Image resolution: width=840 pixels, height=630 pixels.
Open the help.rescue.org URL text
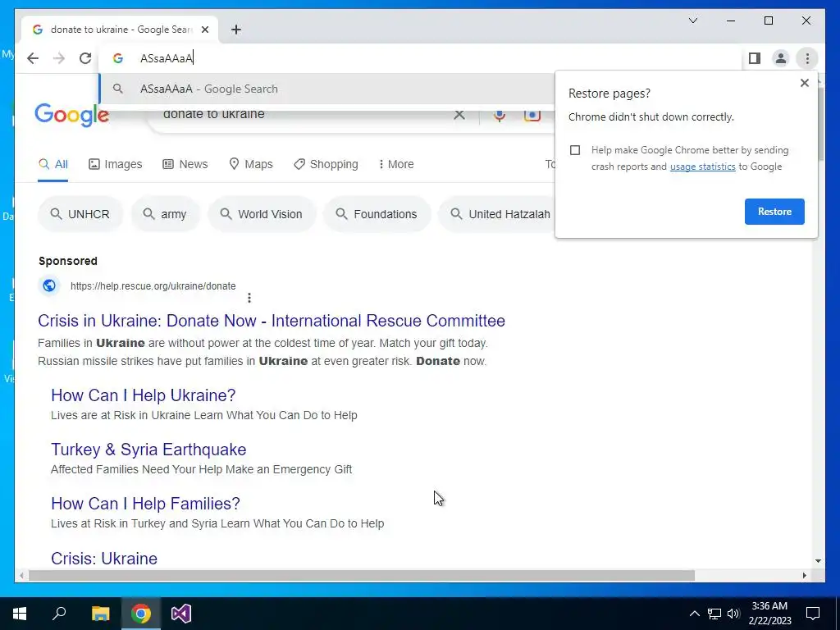pos(153,286)
